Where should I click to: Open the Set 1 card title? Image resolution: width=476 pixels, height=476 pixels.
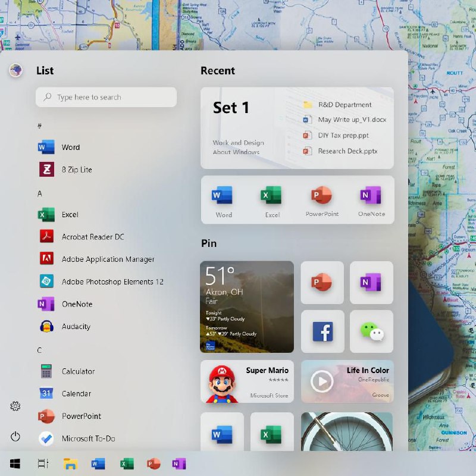coord(231,108)
